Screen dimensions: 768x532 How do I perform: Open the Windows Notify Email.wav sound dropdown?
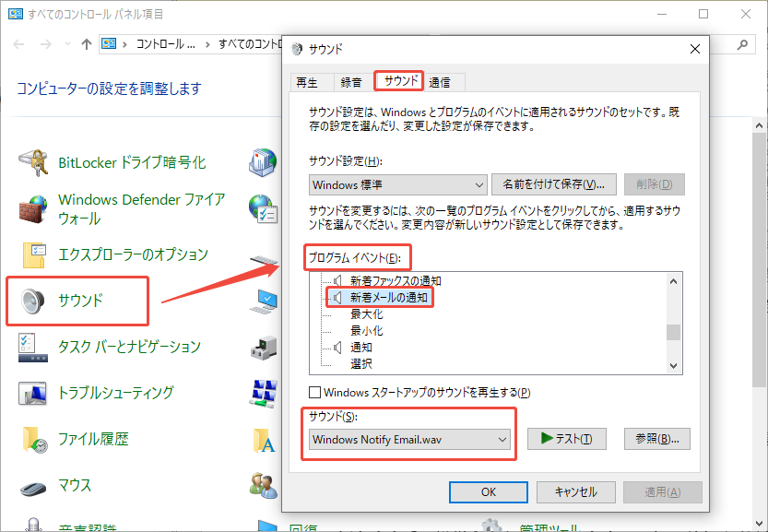(408, 438)
